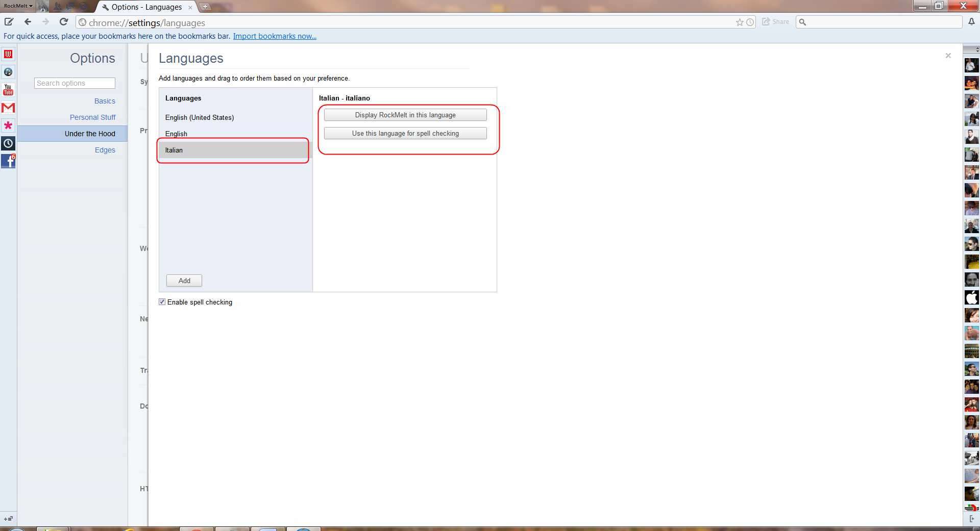
Task: Click the toolbar search box
Action: pos(879,22)
